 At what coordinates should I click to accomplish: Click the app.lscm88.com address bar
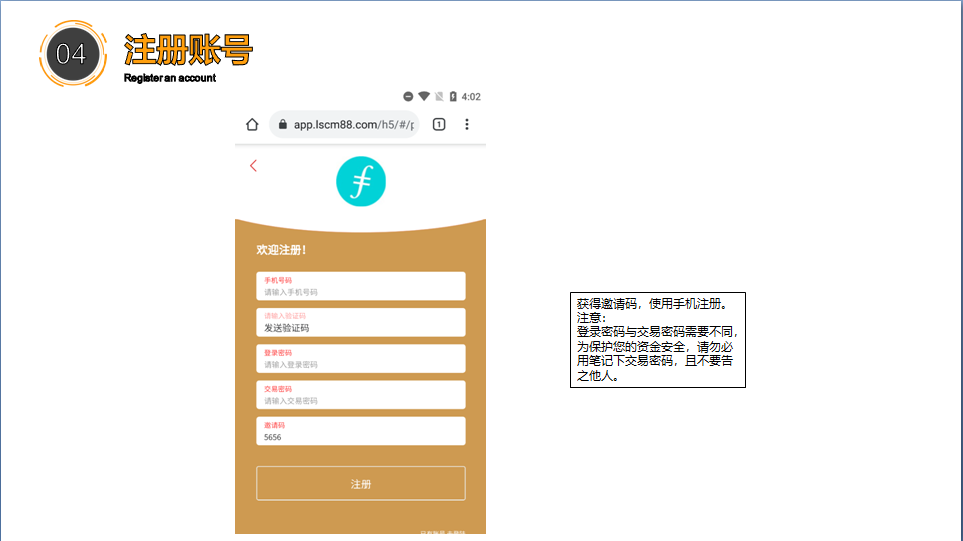tap(345, 125)
